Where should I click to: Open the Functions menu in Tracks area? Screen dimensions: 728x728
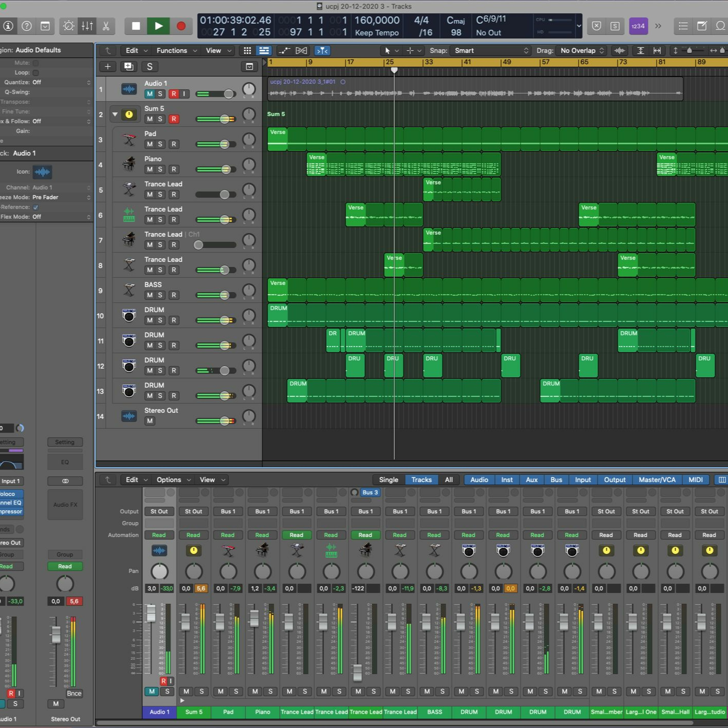click(176, 50)
